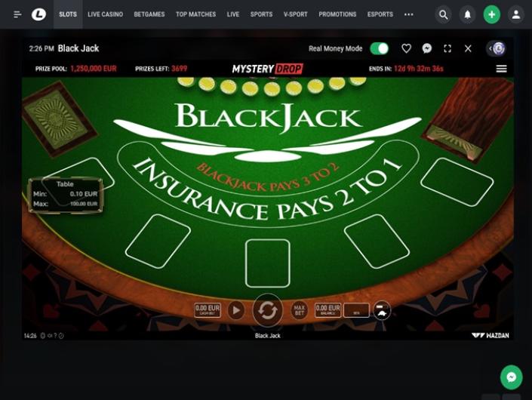This screenshot has width=532, height=400.
Task: Go to the Live Casino tab
Action: point(105,14)
